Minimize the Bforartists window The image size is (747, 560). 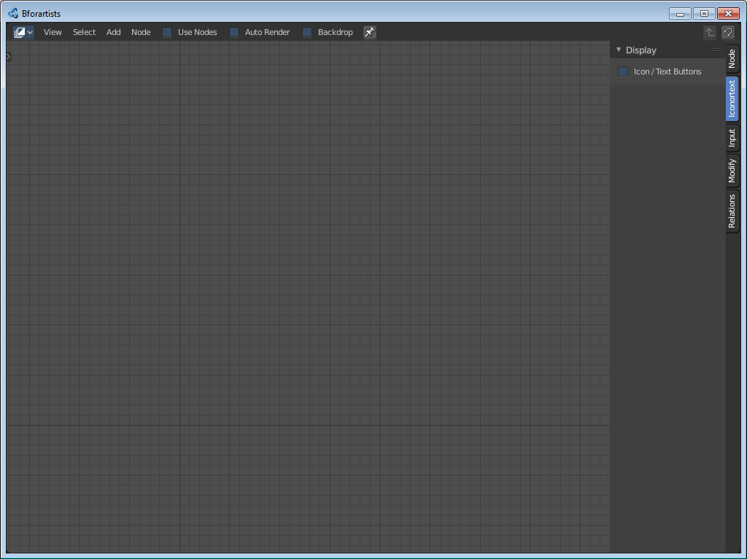(x=680, y=14)
